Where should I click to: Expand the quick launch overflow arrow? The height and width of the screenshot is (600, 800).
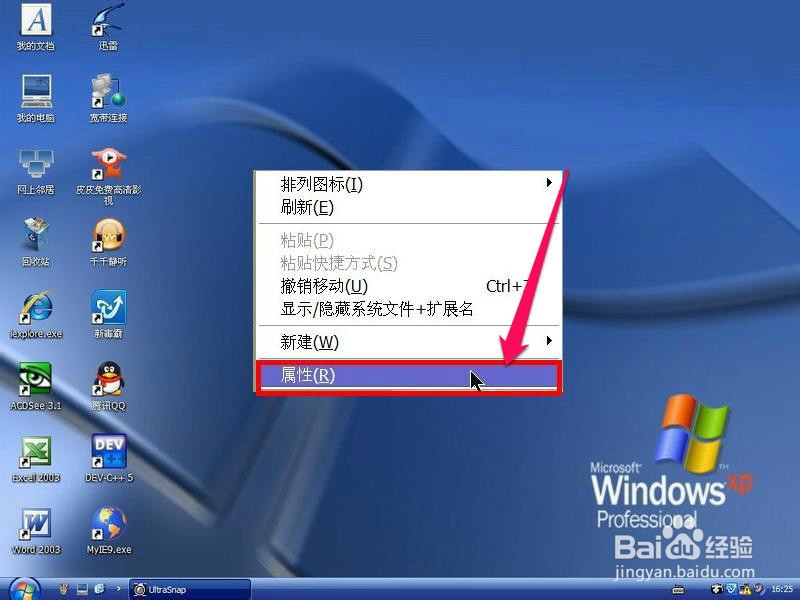coord(118,588)
